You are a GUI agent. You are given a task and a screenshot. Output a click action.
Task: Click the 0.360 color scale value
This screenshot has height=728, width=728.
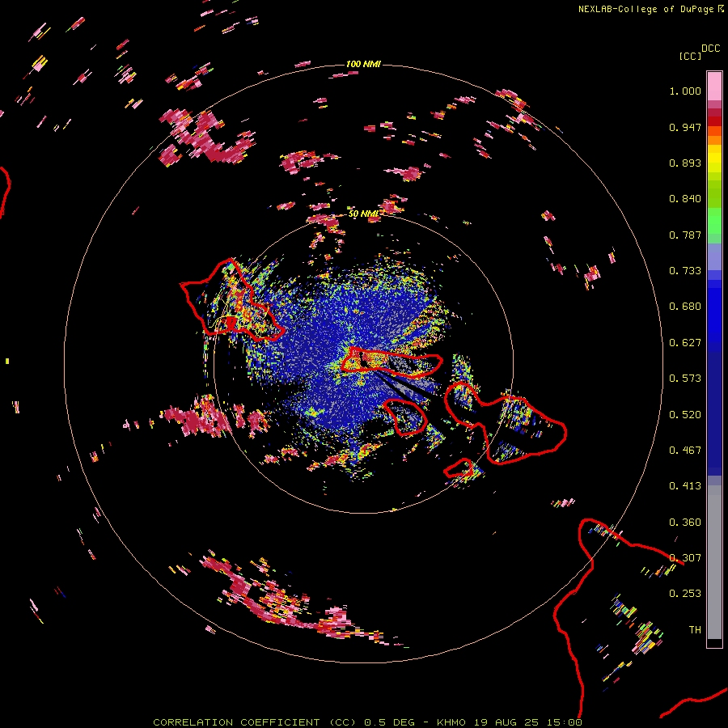pos(685,523)
